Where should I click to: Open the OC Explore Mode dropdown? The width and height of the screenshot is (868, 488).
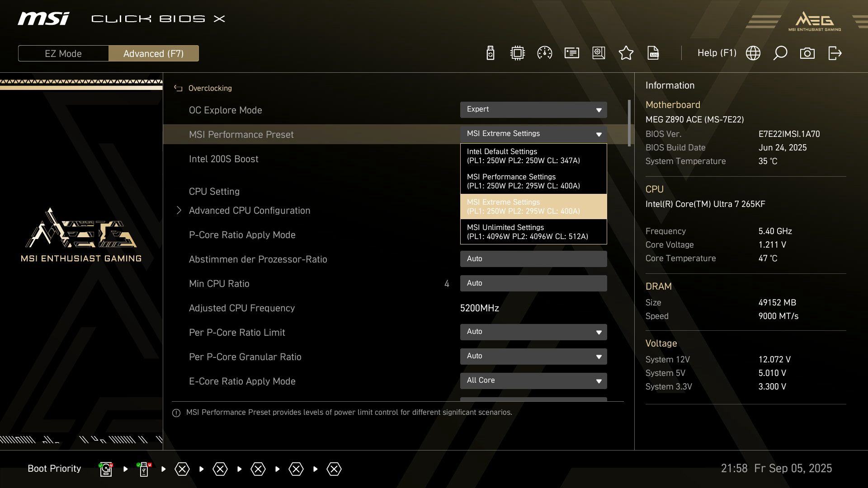click(x=533, y=110)
